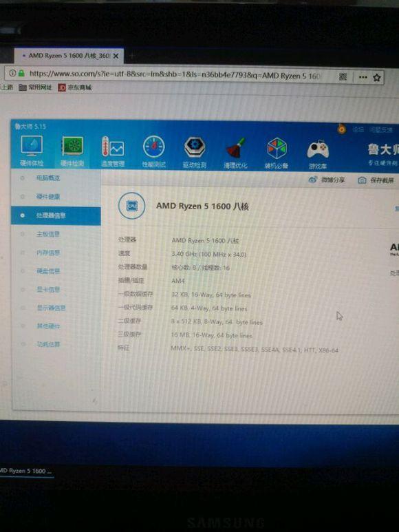Click the AMD Ryzen 5 1600 八核 heading
Image resolution: width=399 pixels, height=532 pixels.
click(x=202, y=206)
